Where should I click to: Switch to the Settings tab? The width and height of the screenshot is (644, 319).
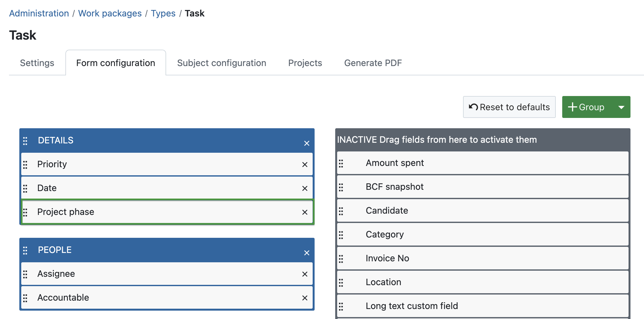(x=37, y=63)
